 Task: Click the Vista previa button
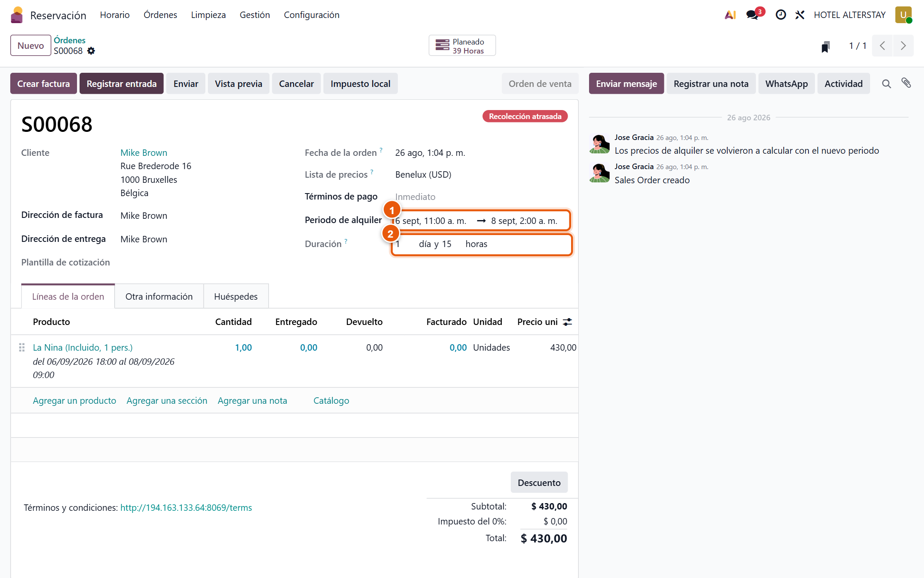coord(239,83)
